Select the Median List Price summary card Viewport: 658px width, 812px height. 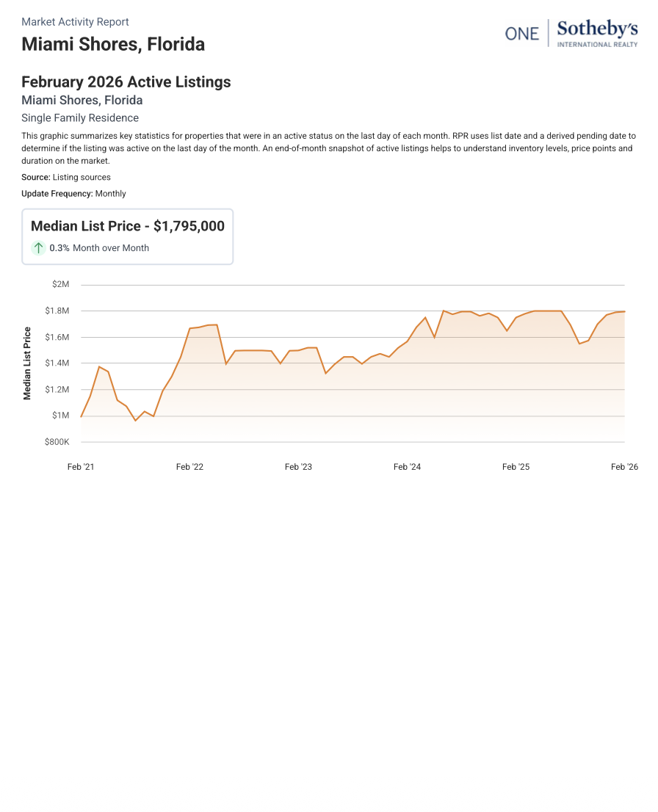(128, 236)
